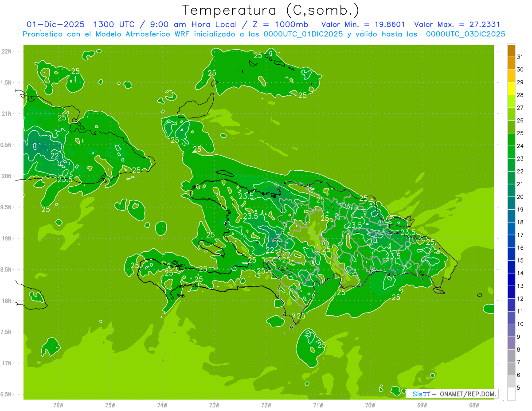
Task: Click the 70W longitude axis label
Action: tap(370, 405)
